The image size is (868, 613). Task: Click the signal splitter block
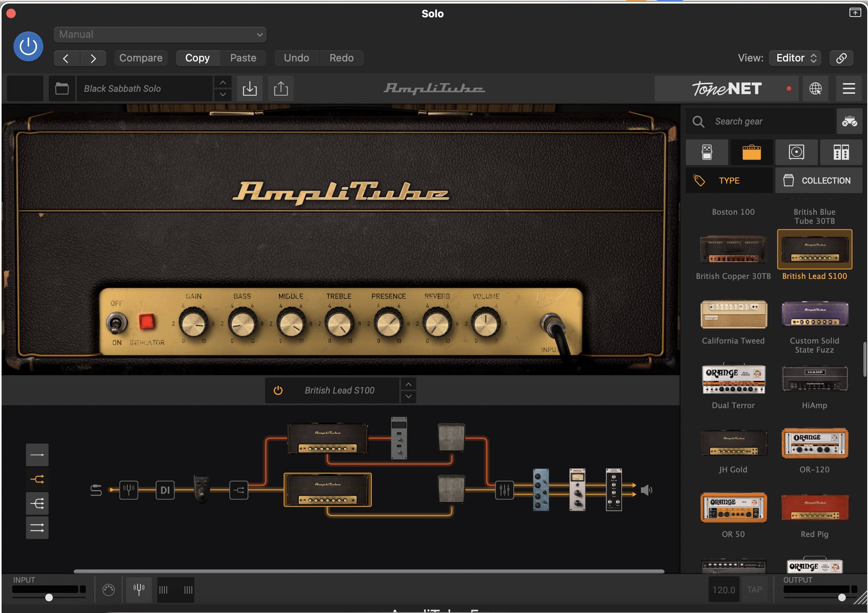[238, 490]
